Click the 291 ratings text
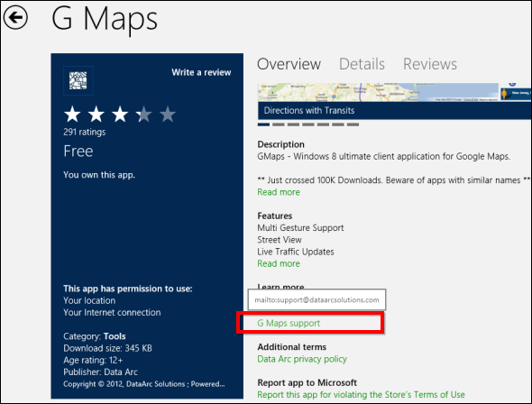 85,132
